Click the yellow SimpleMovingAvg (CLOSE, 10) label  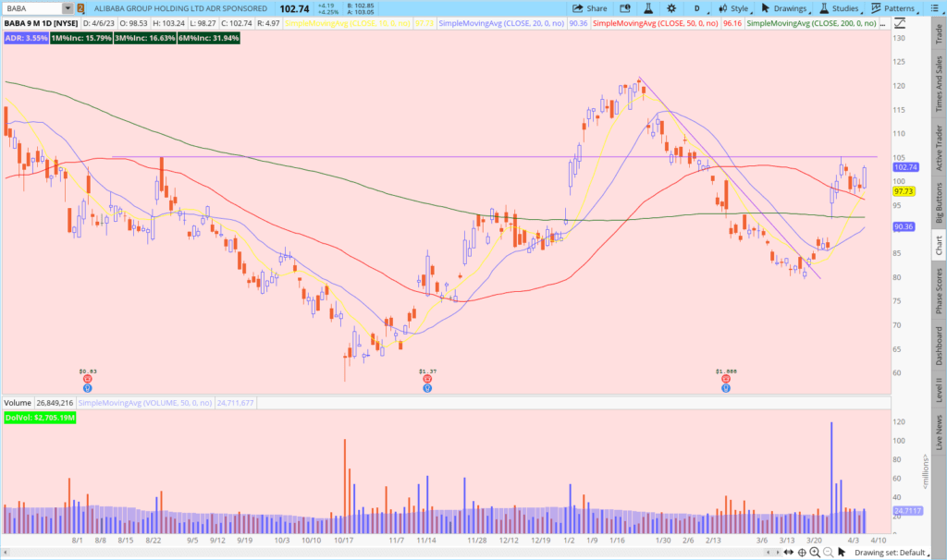pyautogui.click(x=348, y=23)
